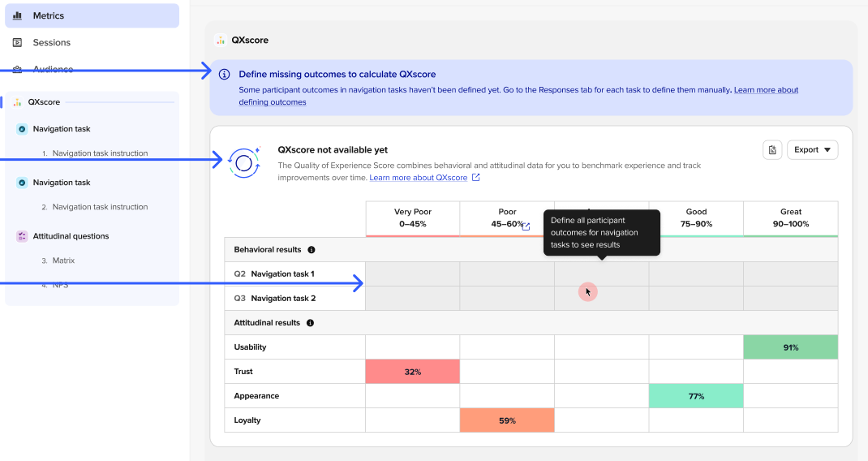Click the QXscore header icon
The height and width of the screenshot is (461, 868).
[x=221, y=41]
